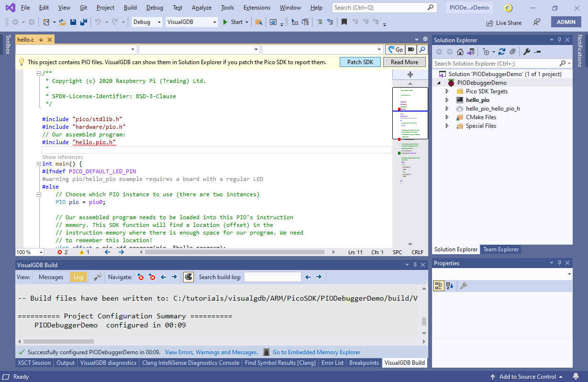Screen dimensions: 588x382
Task: Click the Find in Files toolbar icon
Action: click(259, 22)
